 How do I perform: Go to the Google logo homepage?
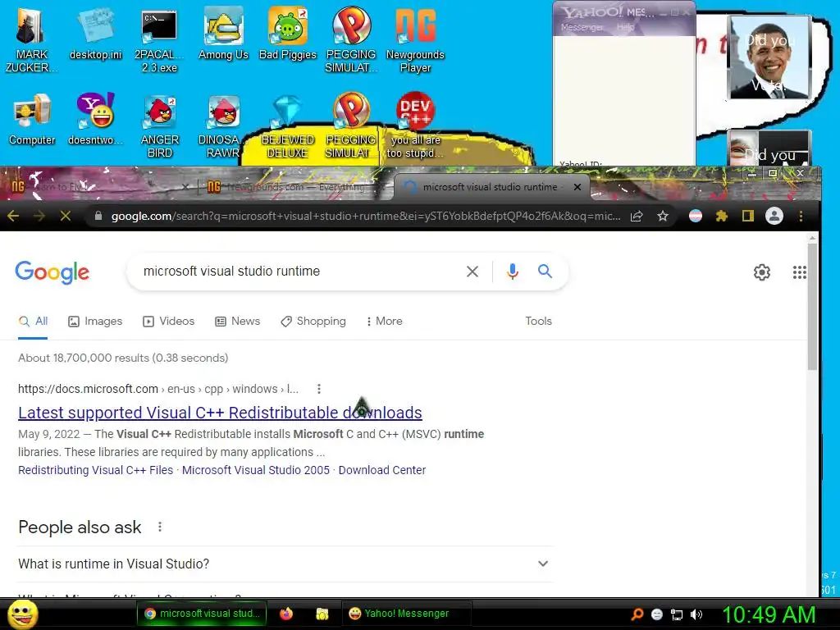coord(52,272)
